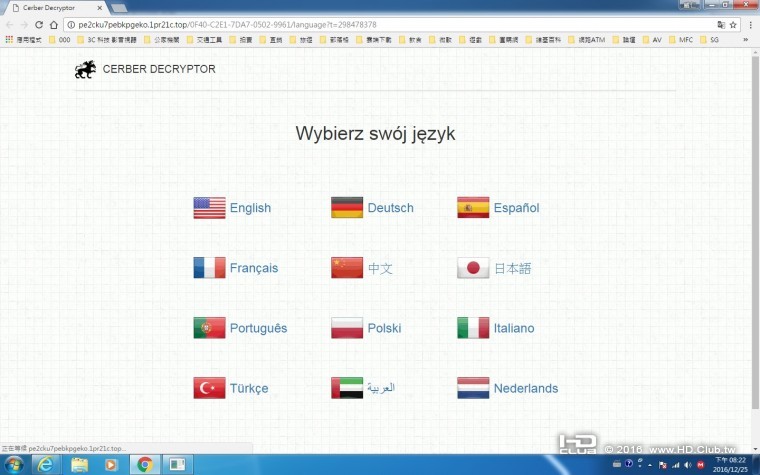This screenshot has width=760, height=475.
Task: Click the UAE flag for Arabic
Action: pos(347,388)
